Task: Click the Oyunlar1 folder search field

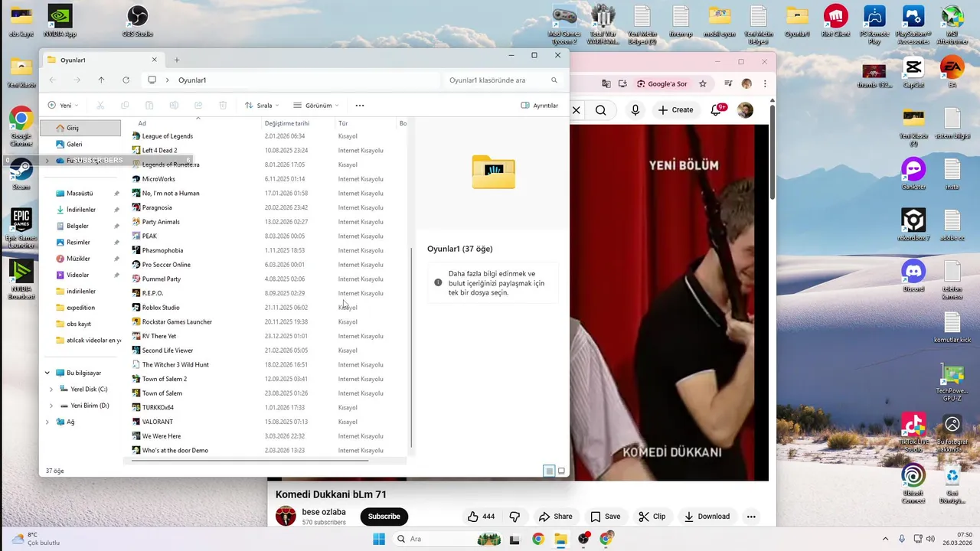Action: pyautogui.click(x=504, y=80)
